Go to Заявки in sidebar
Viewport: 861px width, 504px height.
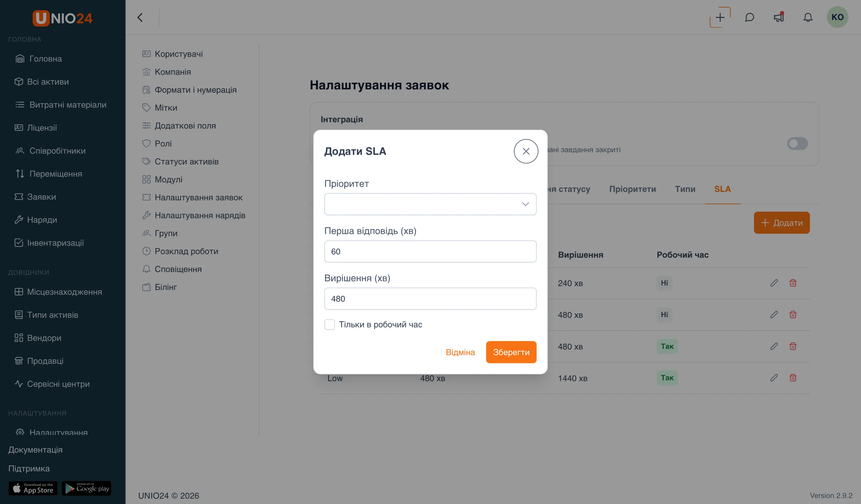click(x=35, y=197)
